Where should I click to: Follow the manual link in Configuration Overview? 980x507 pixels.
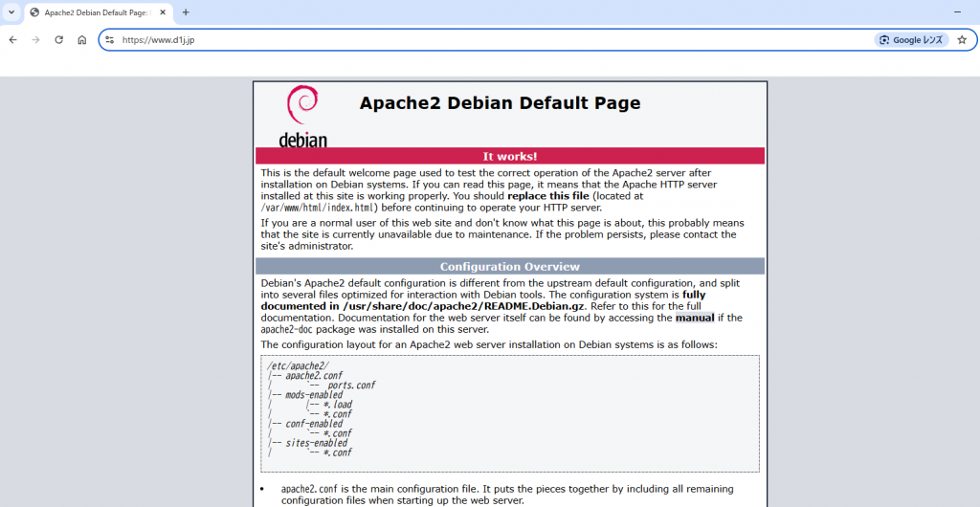click(695, 318)
